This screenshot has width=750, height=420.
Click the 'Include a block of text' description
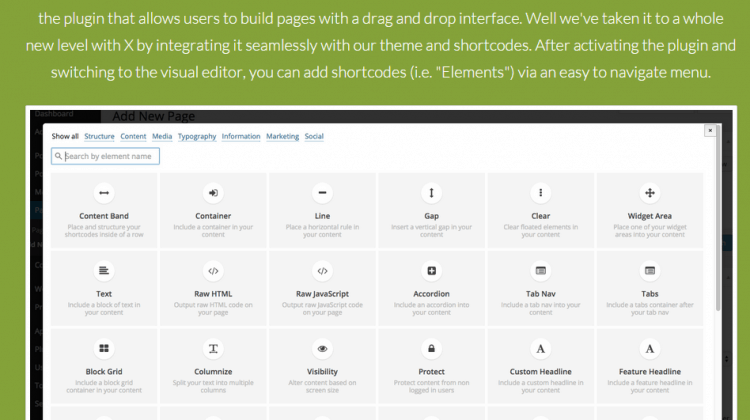pyautogui.click(x=104, y=309)
